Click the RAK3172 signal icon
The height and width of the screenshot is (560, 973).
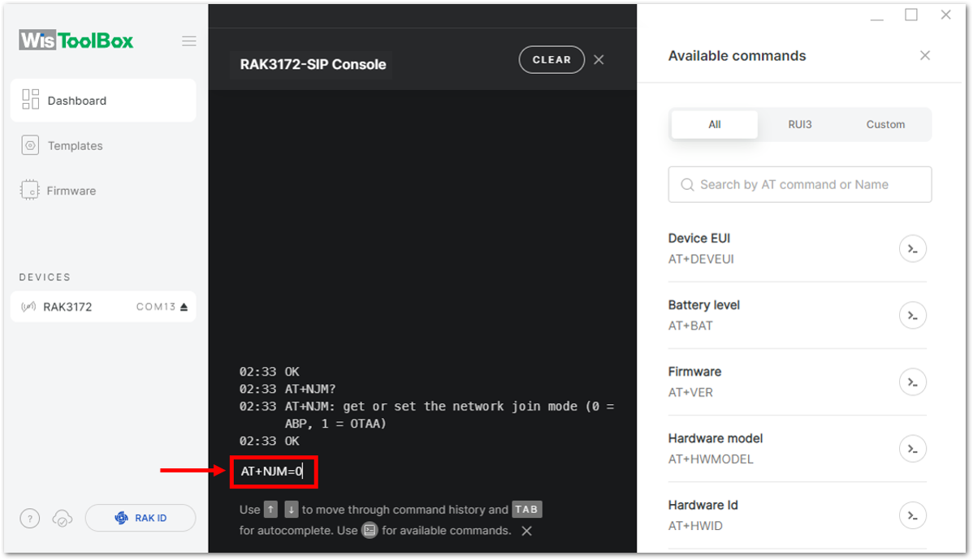28,307
